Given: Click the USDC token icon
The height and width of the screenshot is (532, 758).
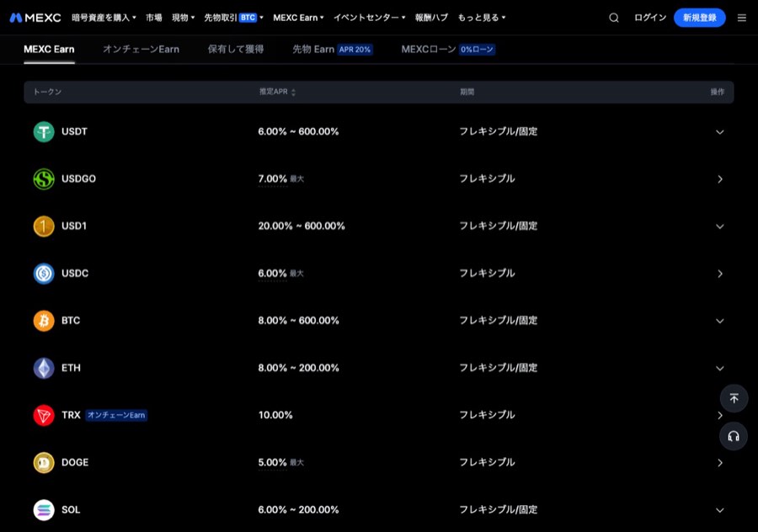Looking at the screenshot, I should (x=44, y=274).
